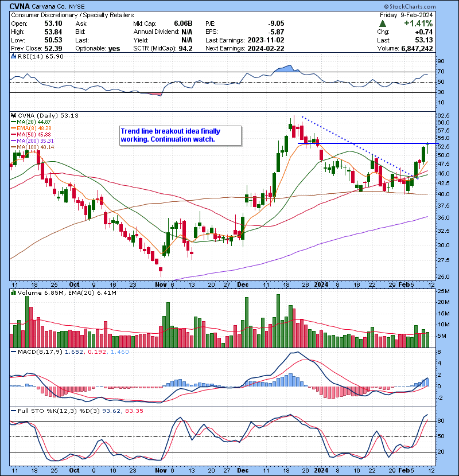Select the CVNA ticker symbol in the header
This screenshot has width=459, height=476.
(20, 6)
